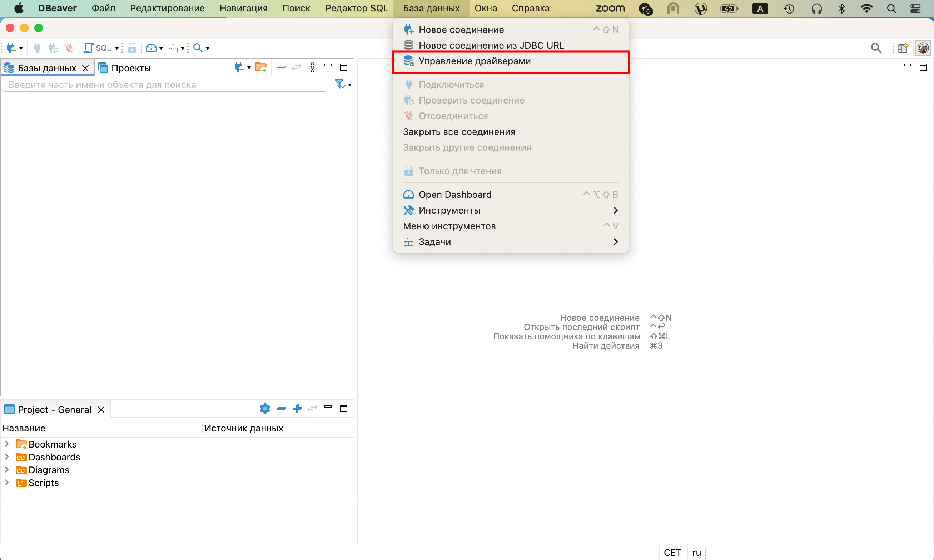
Task: Click Open Dashboard in menu
Action: pos(454,194)
